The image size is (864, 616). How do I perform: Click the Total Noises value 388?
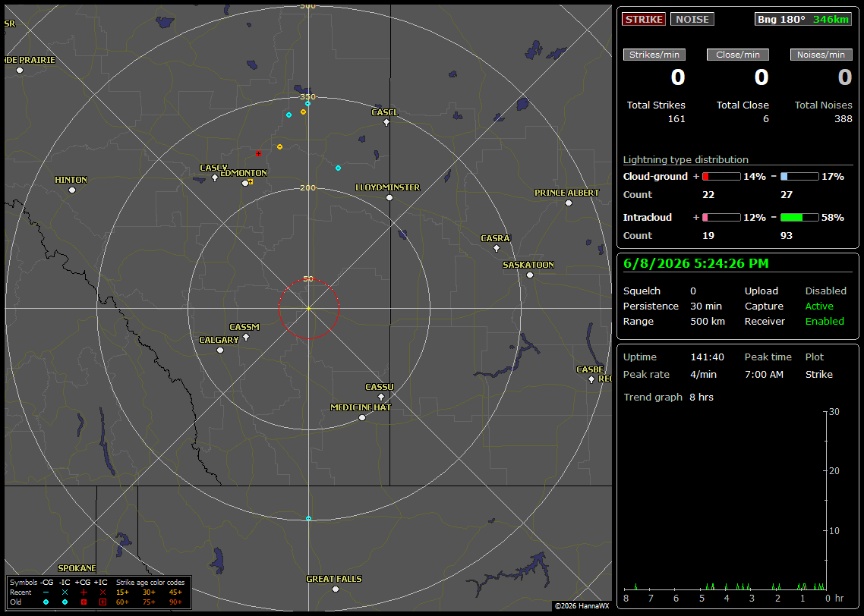[x=843, y=119]
